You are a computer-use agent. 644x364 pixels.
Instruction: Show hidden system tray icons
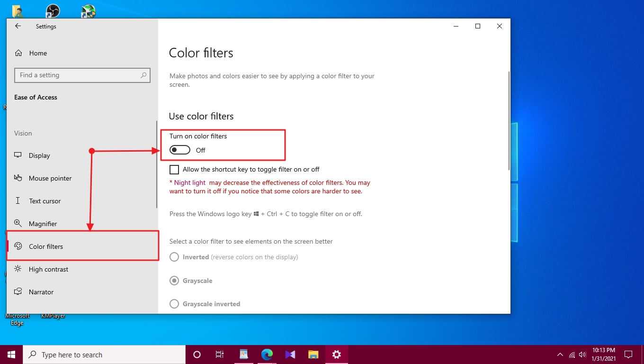pos(560,355)
